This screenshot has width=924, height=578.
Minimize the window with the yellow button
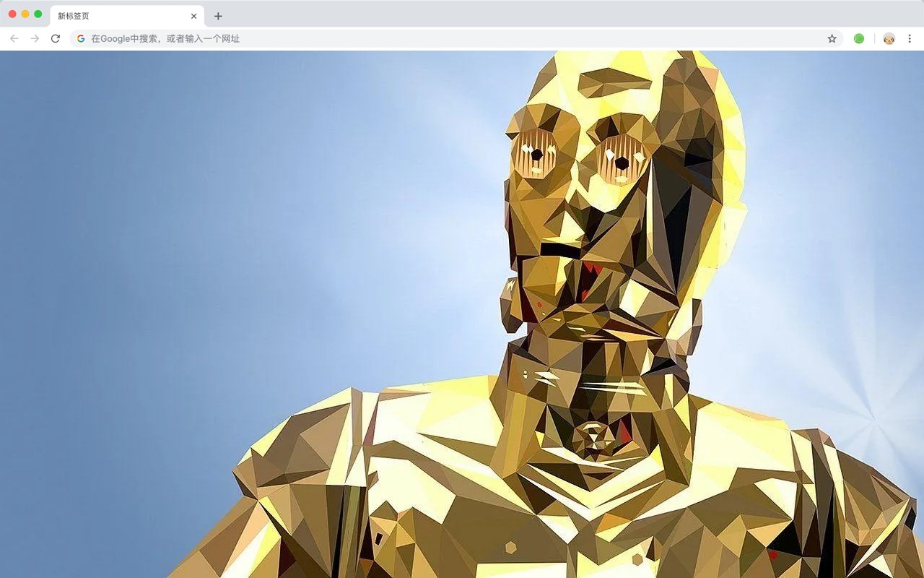point(25,14)
